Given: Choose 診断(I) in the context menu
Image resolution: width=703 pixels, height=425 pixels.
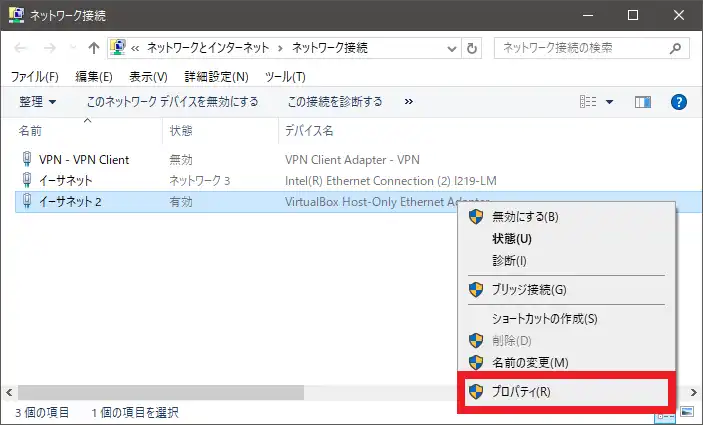Looking at the screenshot, I should (x=509, y=260).
